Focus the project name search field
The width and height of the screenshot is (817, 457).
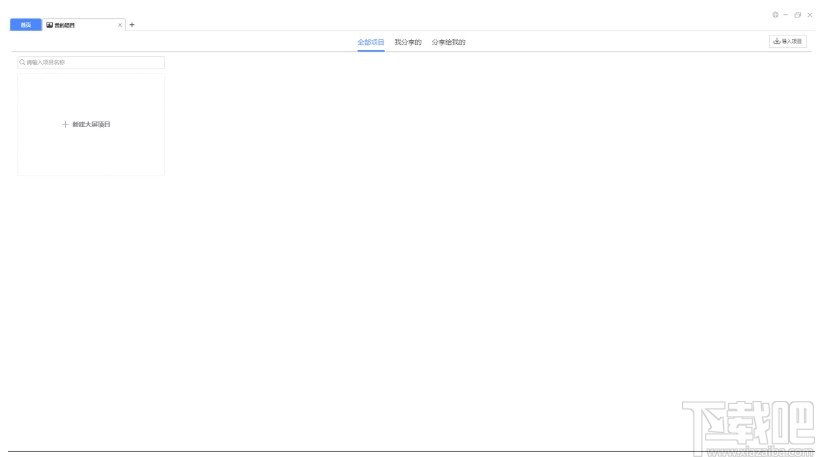click(91, 62)
